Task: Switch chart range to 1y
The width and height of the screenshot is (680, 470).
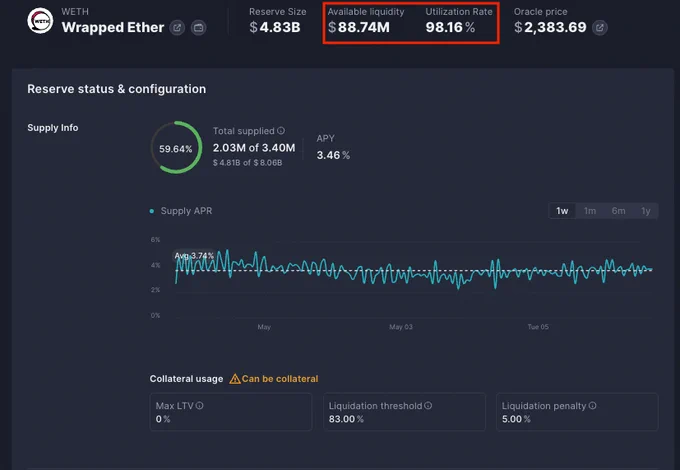Action: click(x=646, y=211)
